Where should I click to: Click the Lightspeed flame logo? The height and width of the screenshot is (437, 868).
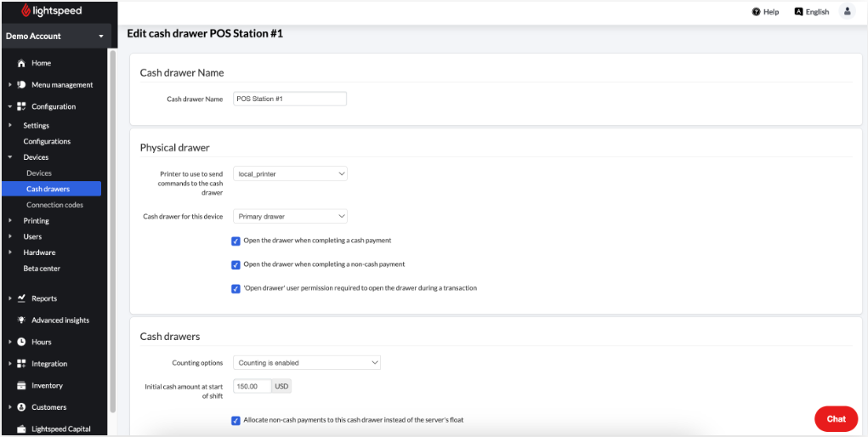[26, 11]
